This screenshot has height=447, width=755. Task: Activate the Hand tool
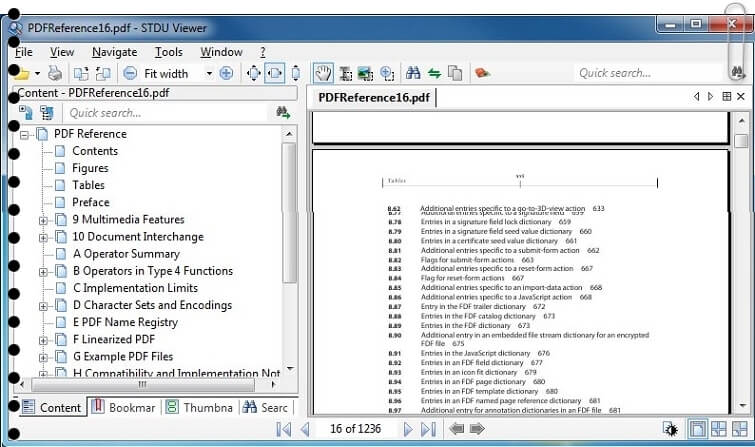323,73
